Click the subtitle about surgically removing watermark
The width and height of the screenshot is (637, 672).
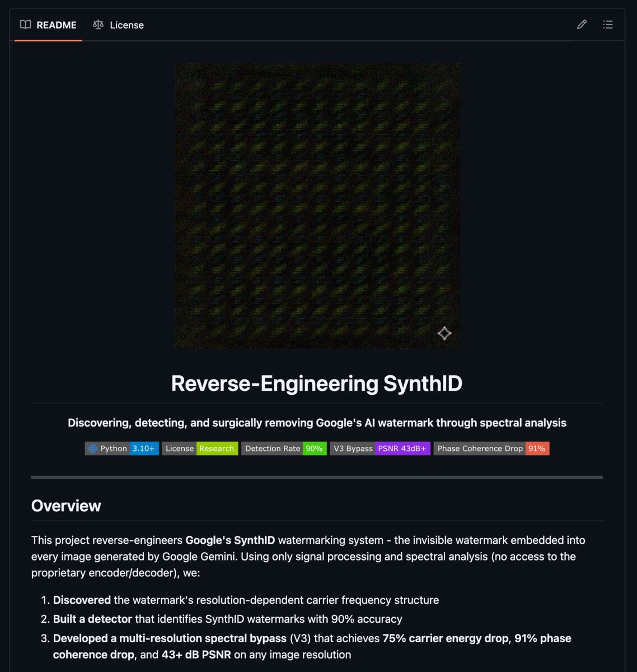(317, 423)
